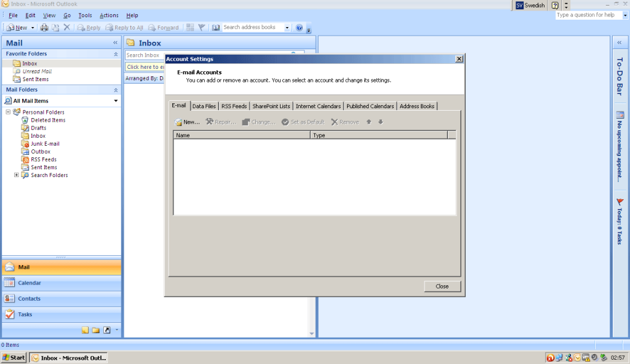Click the Name column header
The image size is (630, 364).
pyautogui.click(x=242, y=135)
